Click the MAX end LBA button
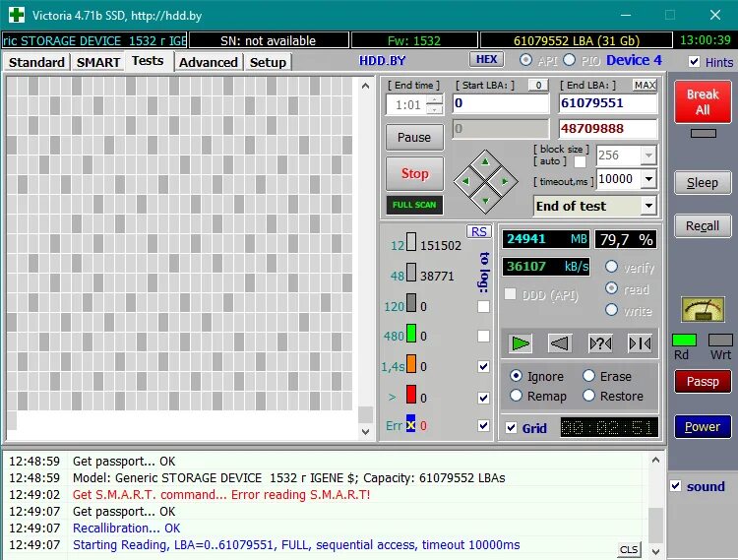Viewport: 738px width, 560px height. point(645,86)
